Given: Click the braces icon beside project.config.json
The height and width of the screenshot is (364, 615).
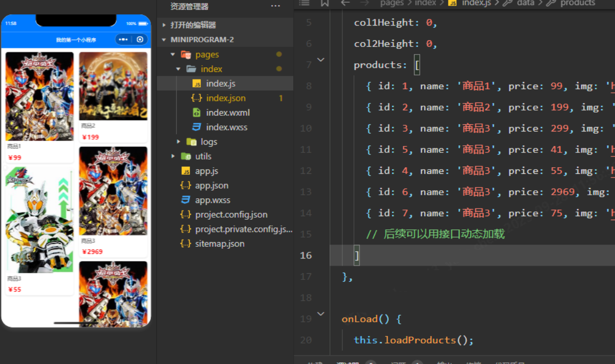Looking at the screenshot, I should (186, 215).
